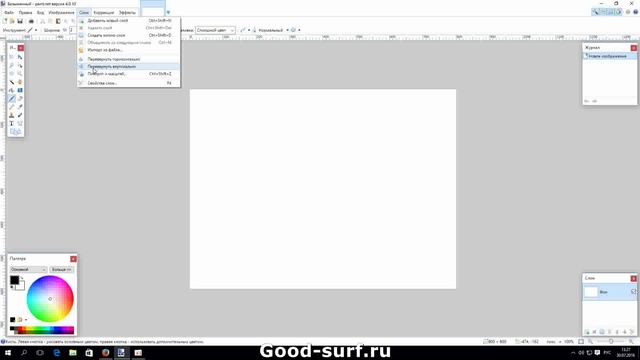Open the Файл menu
640x360 pixels.
pyautogui.click(x=9, y=13)
